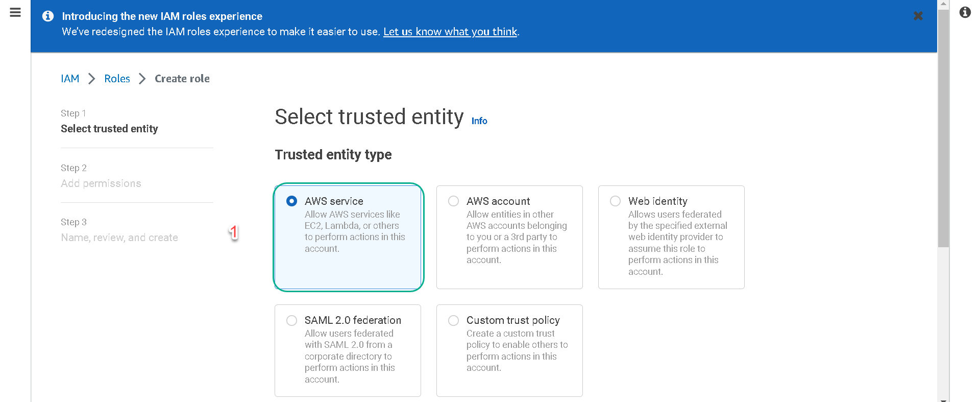Click Step 2 Add permissions
980x402 pixels.
point(101,183)
